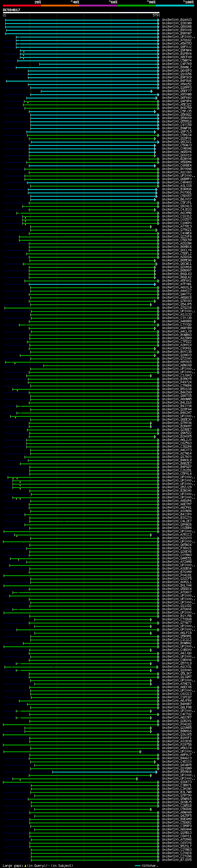This screenshot has width=197, height=868.
Task: Select hit UniRef100_B8ANL7
Action: 176,67
